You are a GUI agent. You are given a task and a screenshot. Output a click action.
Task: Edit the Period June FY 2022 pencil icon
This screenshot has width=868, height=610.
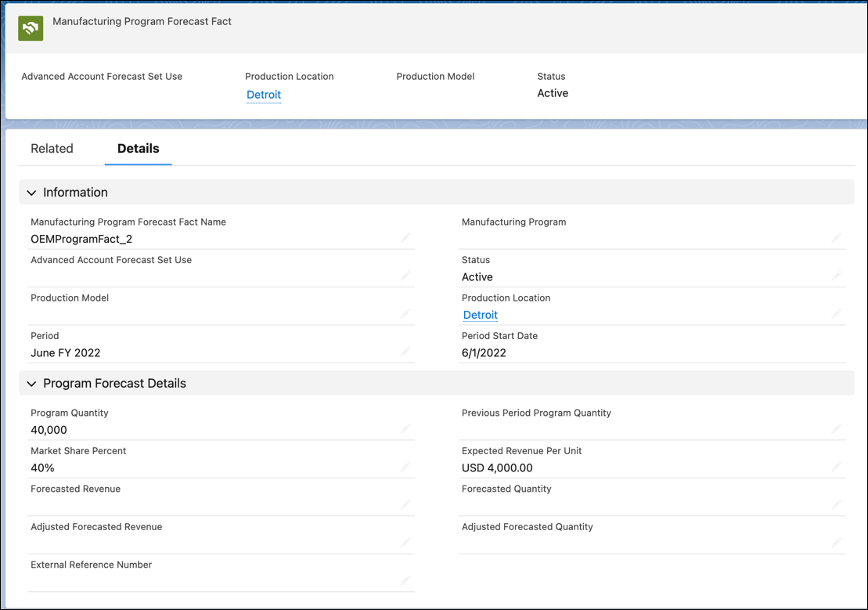point(405,352)
